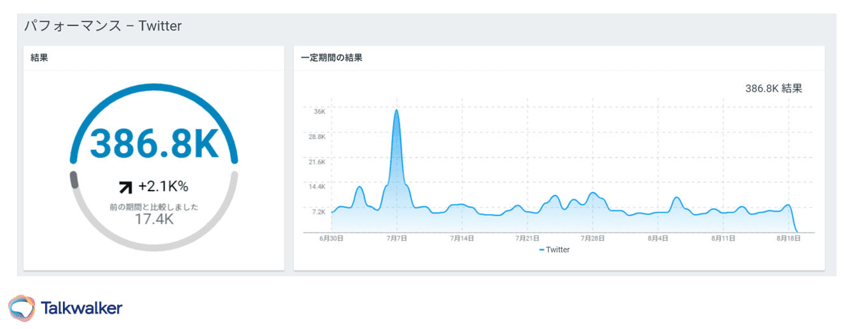The width and height of the screenshot is (868, 329).
Task: Click the 386.8K 結果 total label
Action: pos(773,89)
